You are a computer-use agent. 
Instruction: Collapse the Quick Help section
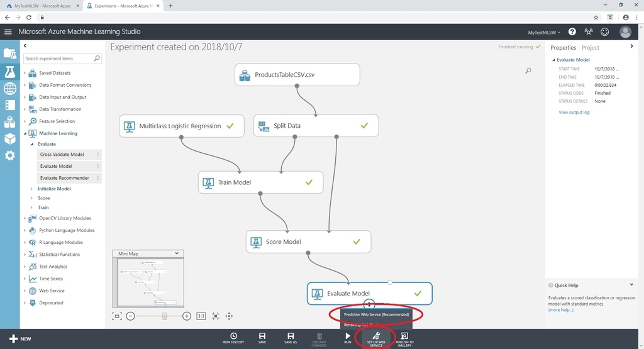631,284
